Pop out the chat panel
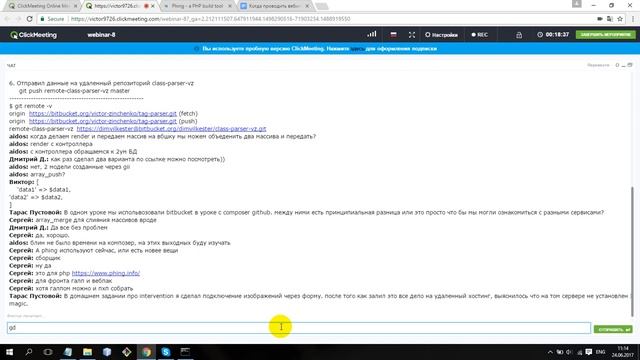640x360 pixels. [x=630, y=65]
